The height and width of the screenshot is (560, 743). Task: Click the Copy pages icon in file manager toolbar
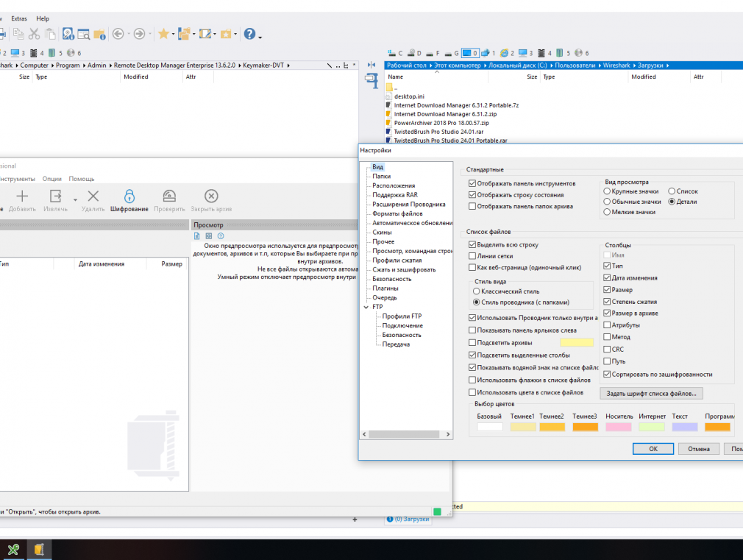coord(18,34)
